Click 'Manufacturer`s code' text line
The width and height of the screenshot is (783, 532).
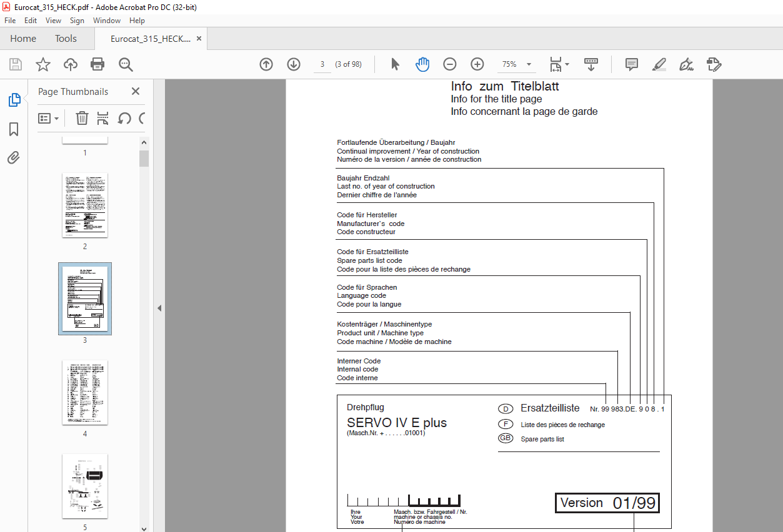(371, 224)
